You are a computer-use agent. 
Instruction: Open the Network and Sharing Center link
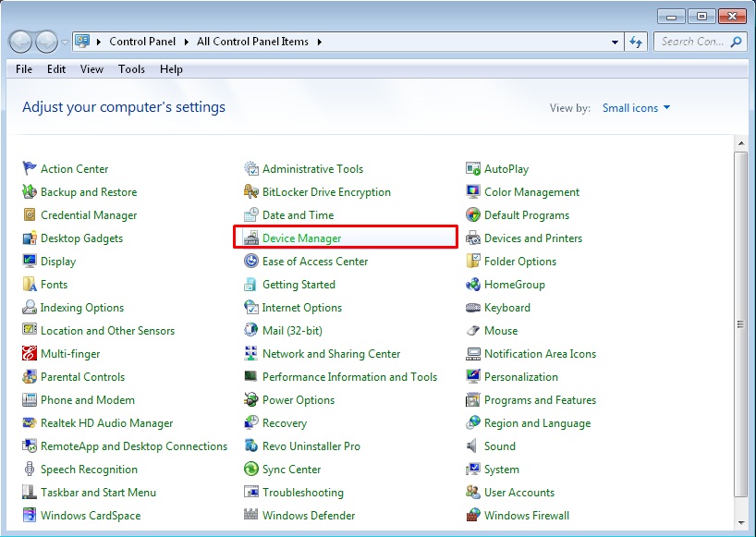[331, 354]
